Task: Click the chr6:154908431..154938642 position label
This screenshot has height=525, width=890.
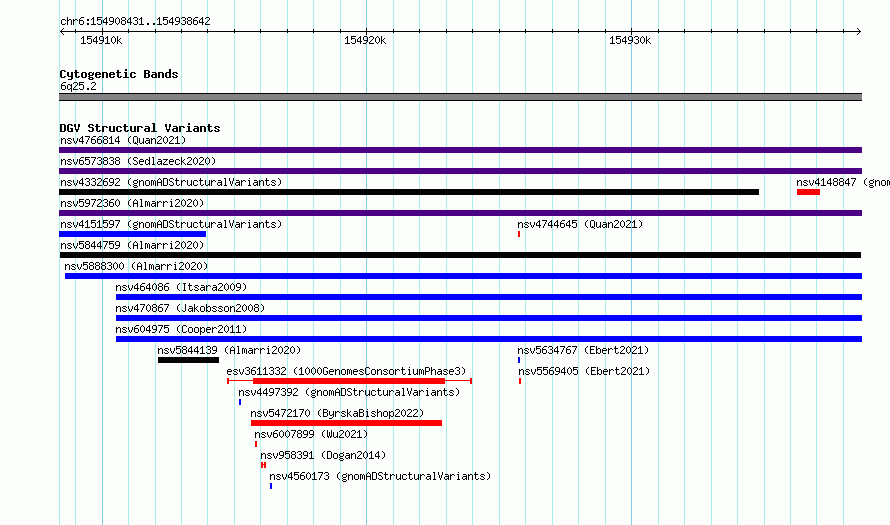Action: tap(135, 22)
